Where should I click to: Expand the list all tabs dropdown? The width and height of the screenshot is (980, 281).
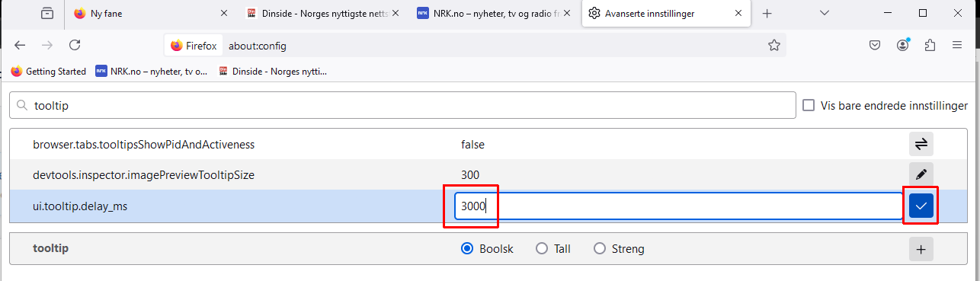coord(824,13)
